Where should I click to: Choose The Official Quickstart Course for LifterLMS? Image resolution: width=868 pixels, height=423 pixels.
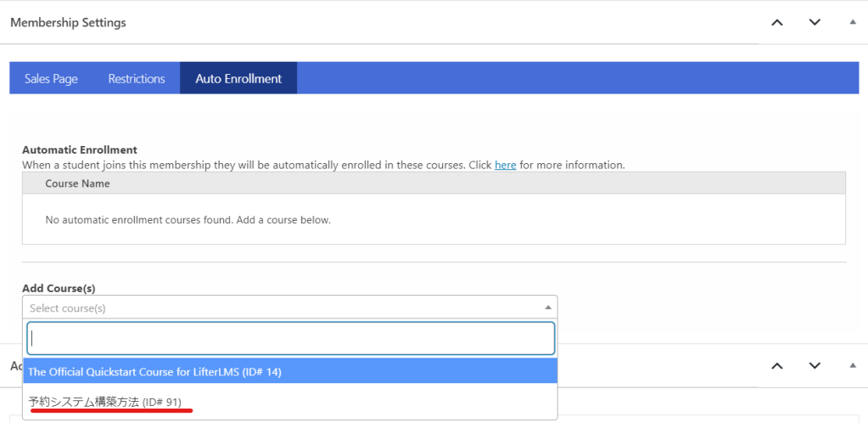coord(290,372)
